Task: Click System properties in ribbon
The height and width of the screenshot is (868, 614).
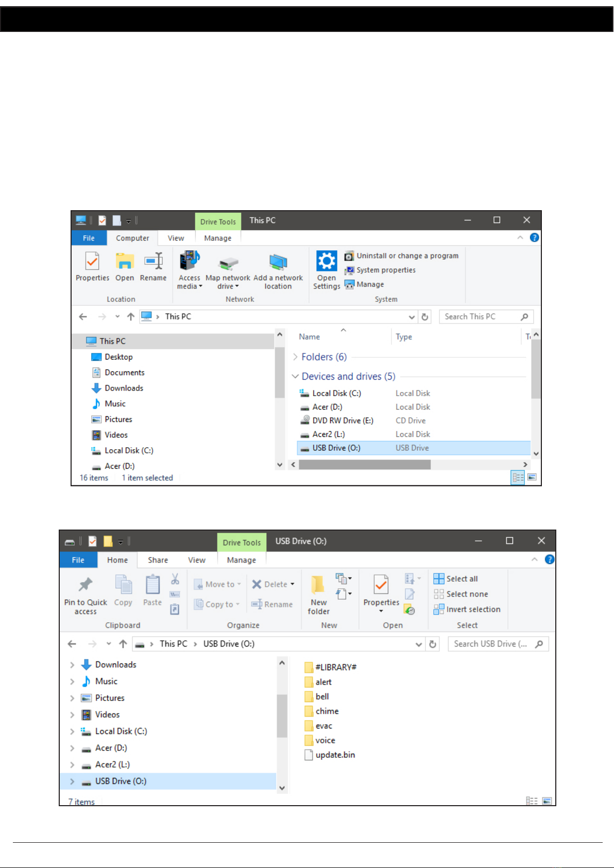Action: [380, 270]
